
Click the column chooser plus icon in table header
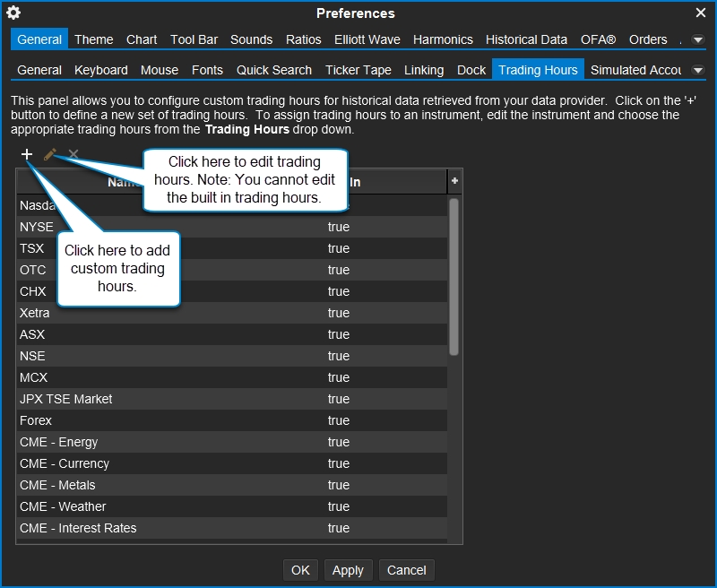pyautogui.click(x=454, y=181)
